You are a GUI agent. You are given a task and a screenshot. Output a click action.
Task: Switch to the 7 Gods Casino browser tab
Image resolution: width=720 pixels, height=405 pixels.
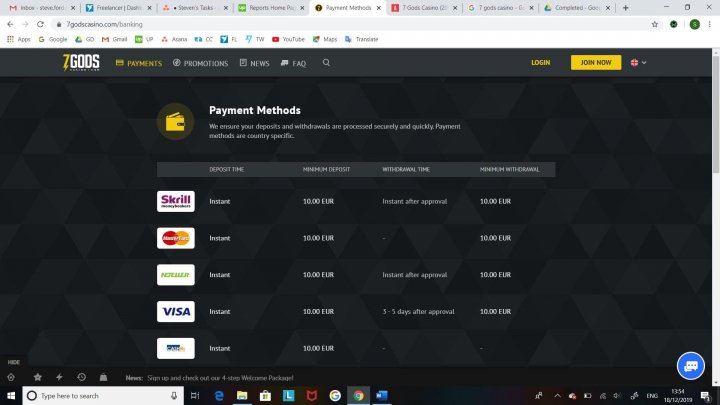(424, 8)
